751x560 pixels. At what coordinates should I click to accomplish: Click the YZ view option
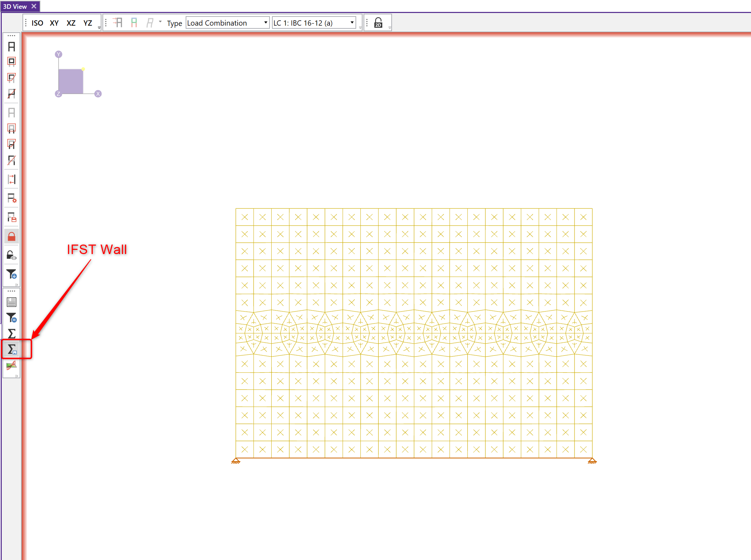click(88, 23)
